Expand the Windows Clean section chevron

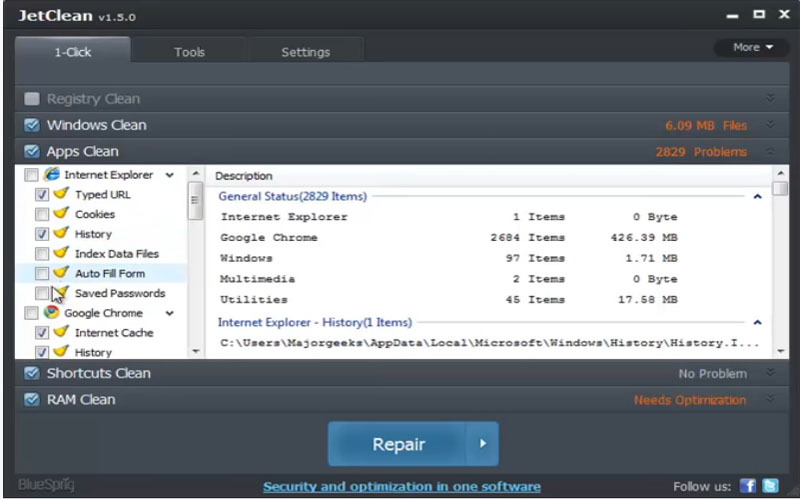point(770,124)
